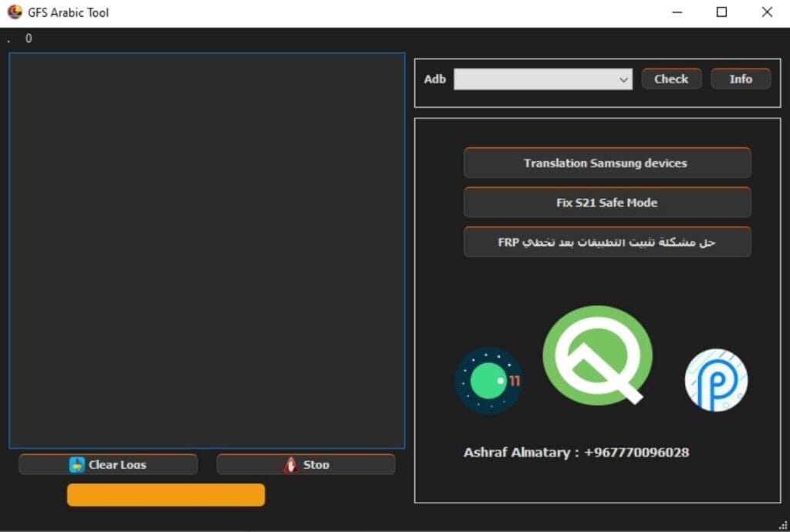The image size is (790, 532).
Task: Close the GFS Arabic Tool window
Action: click(767, 12)
